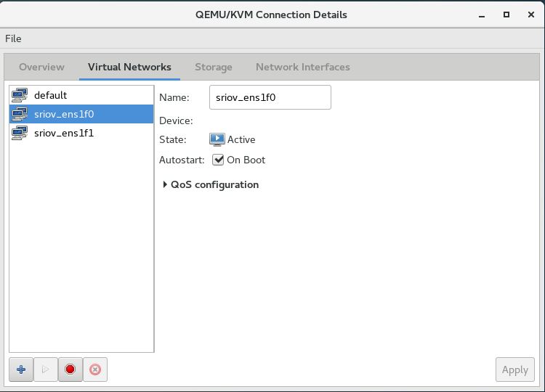Click the network icon beside sriov_ens1f1
545x392 pixels.
(x=20, y=133)
